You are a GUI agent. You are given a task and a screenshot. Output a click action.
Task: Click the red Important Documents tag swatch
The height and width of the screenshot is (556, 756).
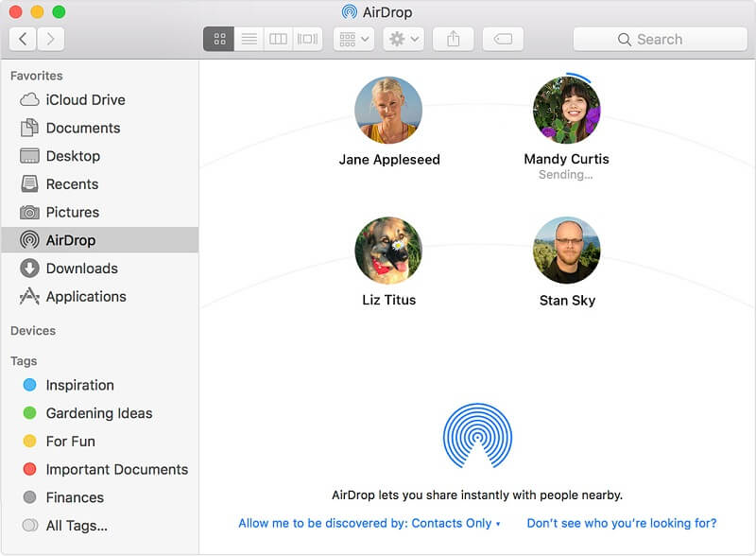click(27, 469)
